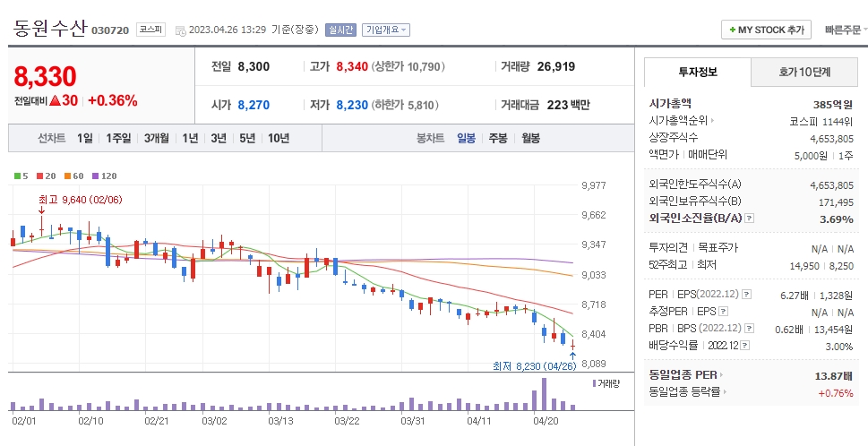Click the 거래량 volume legend marker
Viewport: 868px width, 446px height.
point(595,383)
